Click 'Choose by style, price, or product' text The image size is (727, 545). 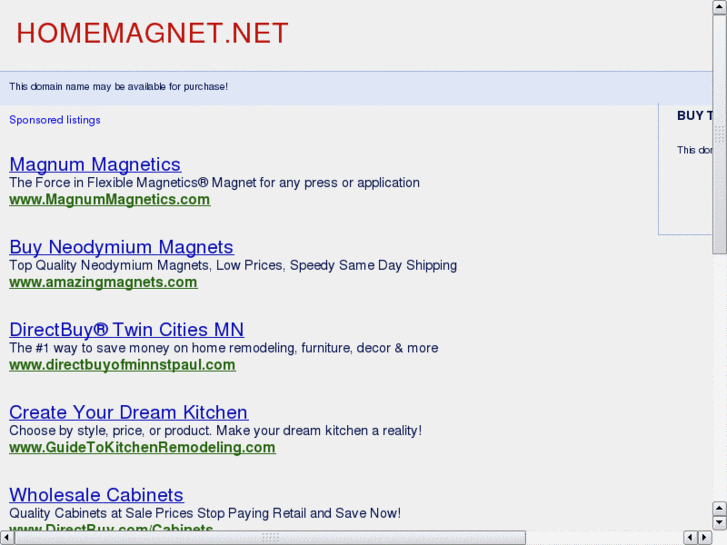[x=215, y=430]
